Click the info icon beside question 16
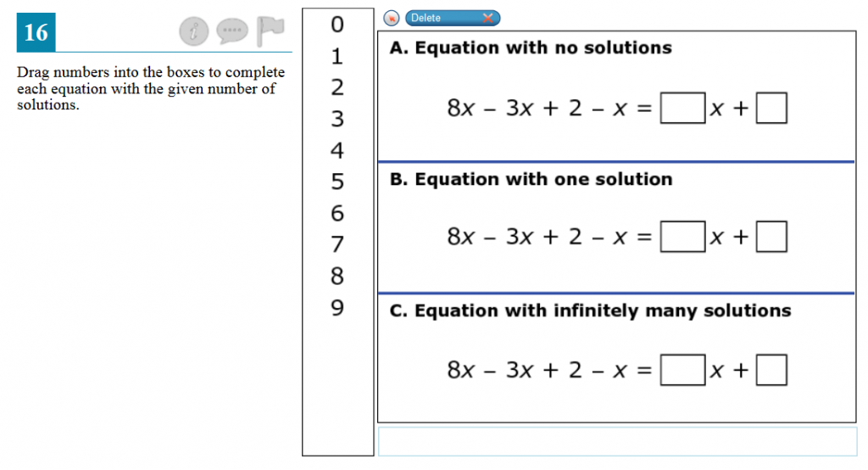The height and width of the screenshot is (470, 868). click(193, 32)
